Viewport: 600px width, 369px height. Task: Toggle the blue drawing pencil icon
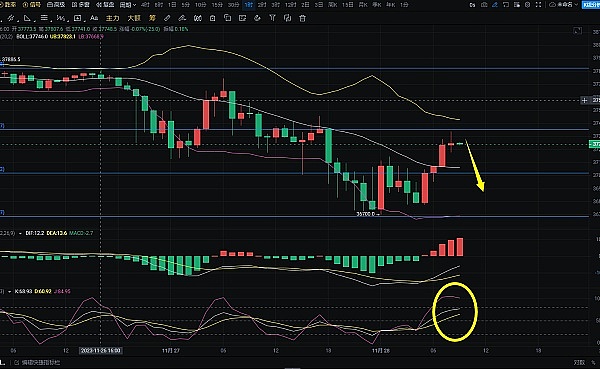click(495, 5)
